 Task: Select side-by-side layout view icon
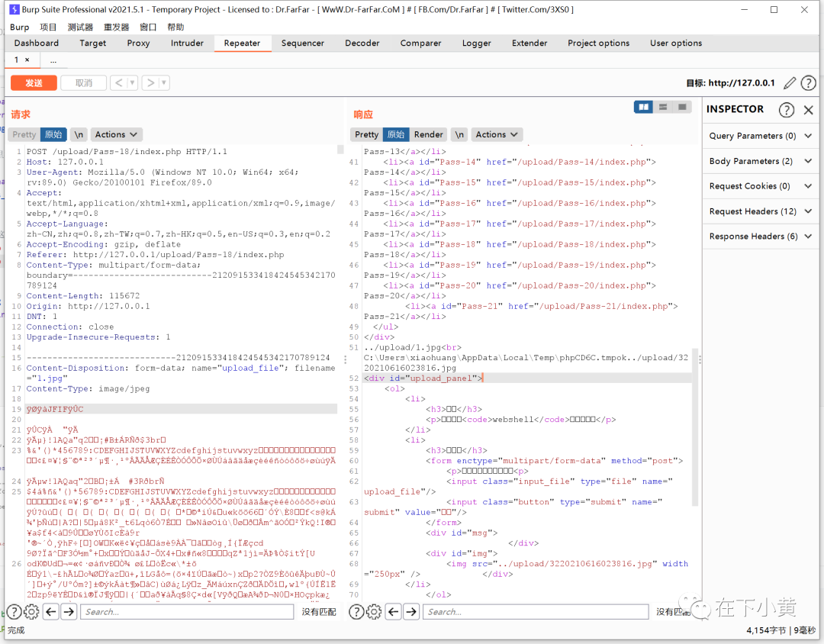[x=643, y=107]
